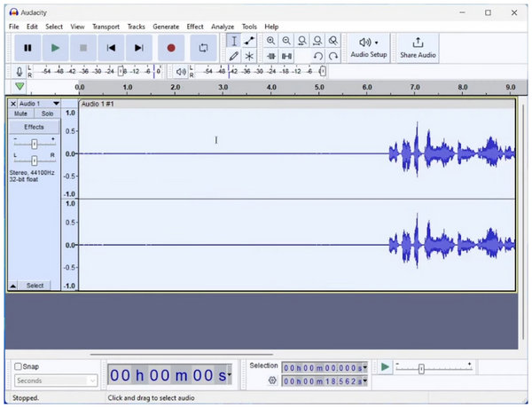Click the Zoom Out magnifier
Screen dimensions: 532x408
tap(286, 41)
